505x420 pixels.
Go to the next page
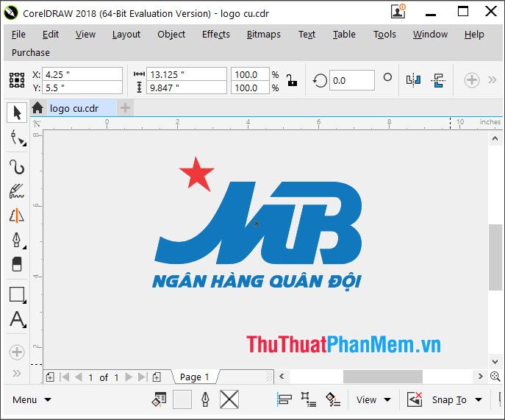(x=129, y=377)
